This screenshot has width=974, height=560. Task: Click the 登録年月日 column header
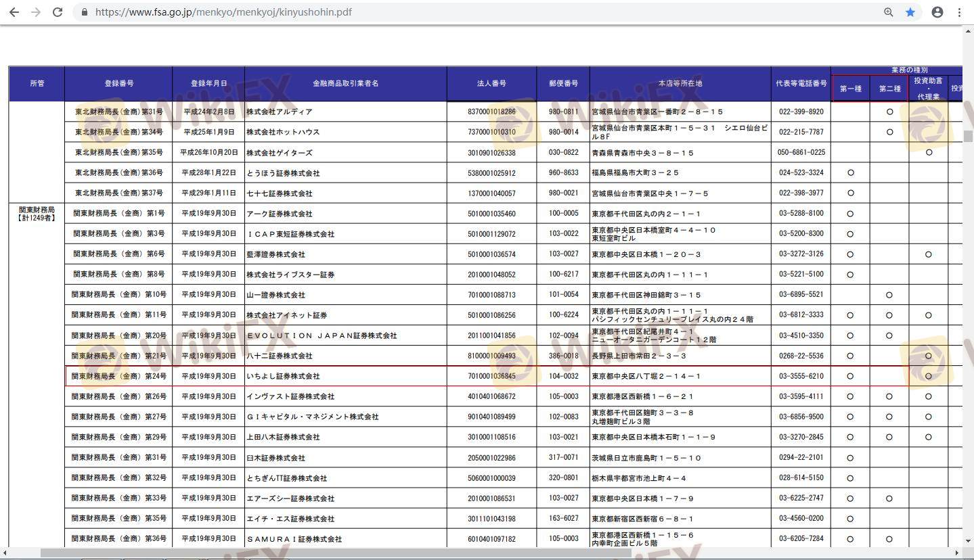tap(208, 84)
